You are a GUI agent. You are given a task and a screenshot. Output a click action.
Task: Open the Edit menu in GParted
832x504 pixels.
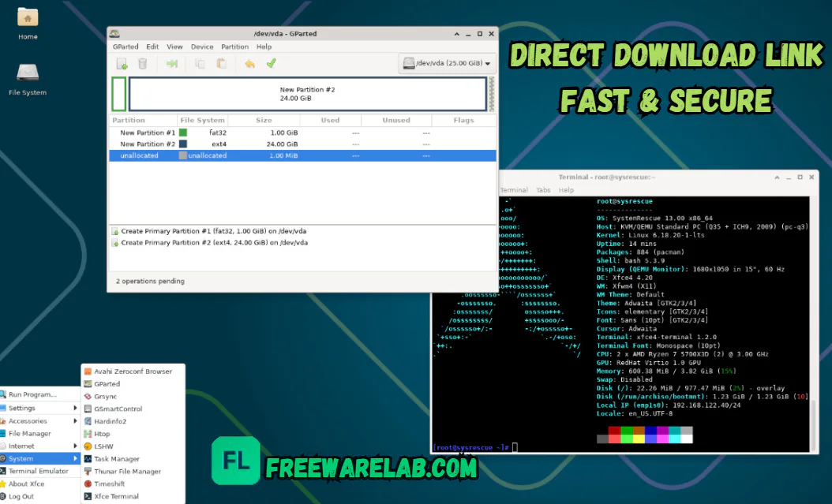[x=152, y=47]
